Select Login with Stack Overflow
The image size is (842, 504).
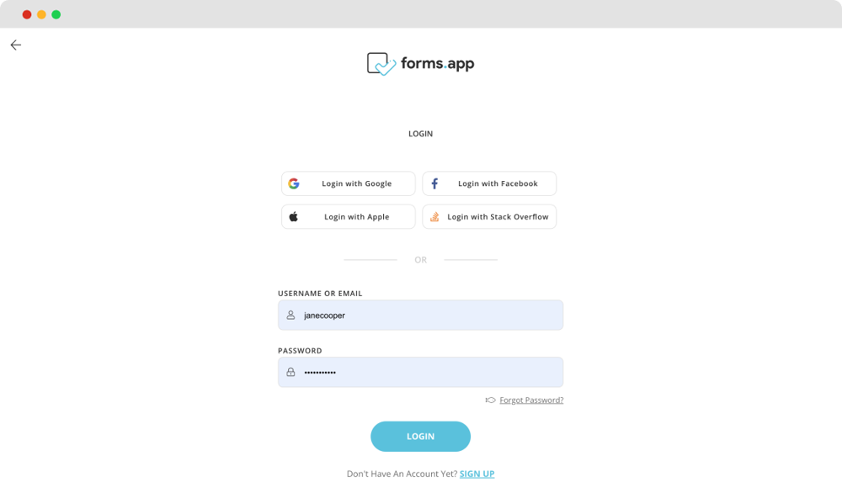(489, 216)
